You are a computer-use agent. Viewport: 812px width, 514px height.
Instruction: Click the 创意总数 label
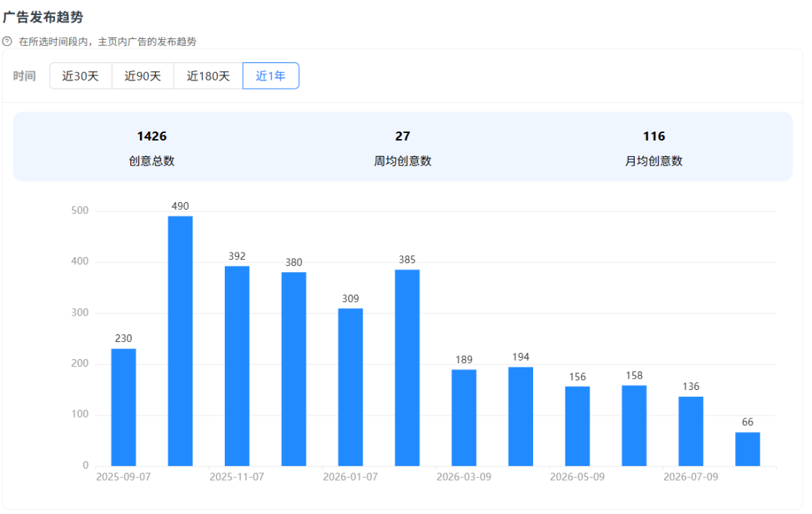click(152, 161)
